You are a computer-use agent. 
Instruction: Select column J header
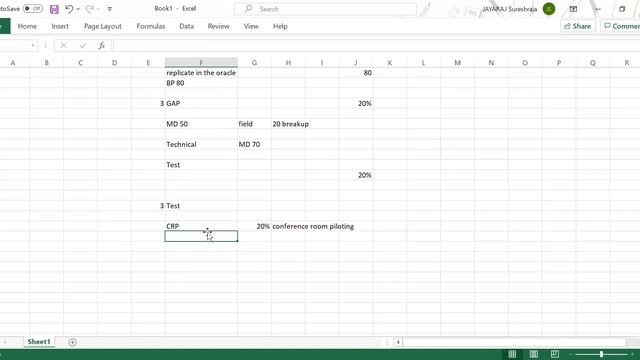[356, 62]
